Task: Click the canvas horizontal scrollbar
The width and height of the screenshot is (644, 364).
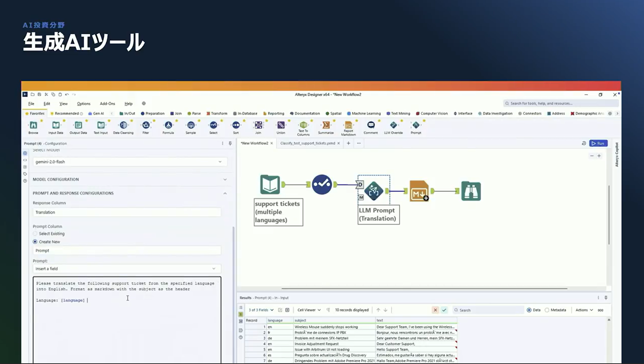Action: coord(424,289)
